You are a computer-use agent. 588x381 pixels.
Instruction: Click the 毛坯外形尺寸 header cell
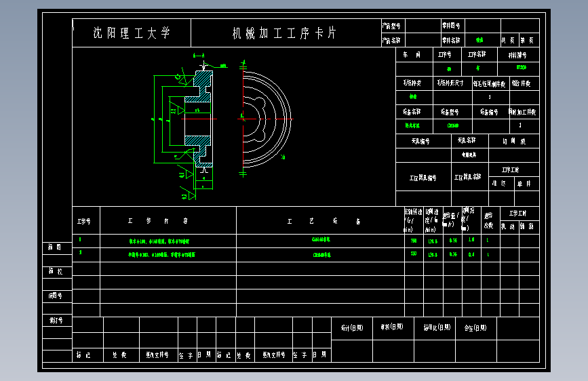tap(452, 83)
